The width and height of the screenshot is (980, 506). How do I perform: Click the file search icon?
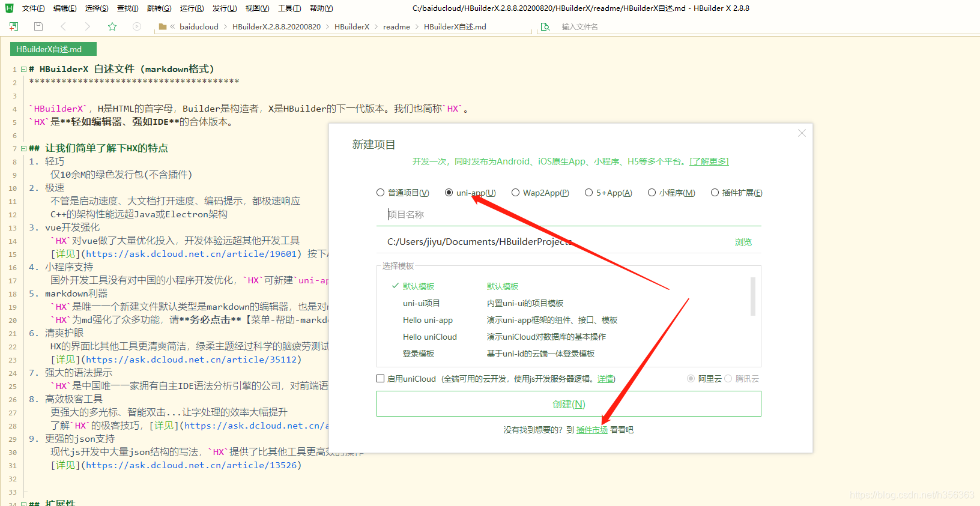(x=545, y=27)
